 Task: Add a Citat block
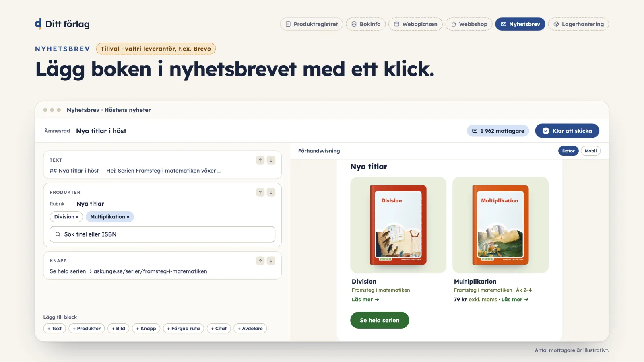click(219, 329)
